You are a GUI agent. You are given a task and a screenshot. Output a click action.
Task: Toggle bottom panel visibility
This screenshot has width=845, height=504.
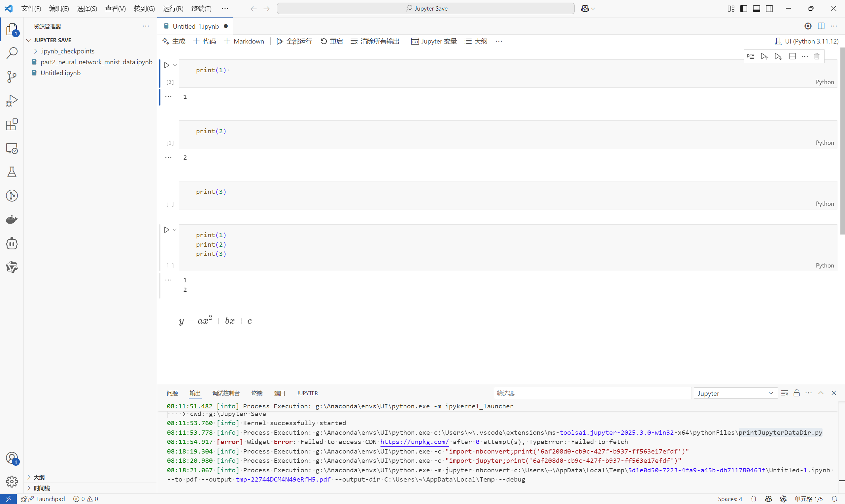pos(756,9)
